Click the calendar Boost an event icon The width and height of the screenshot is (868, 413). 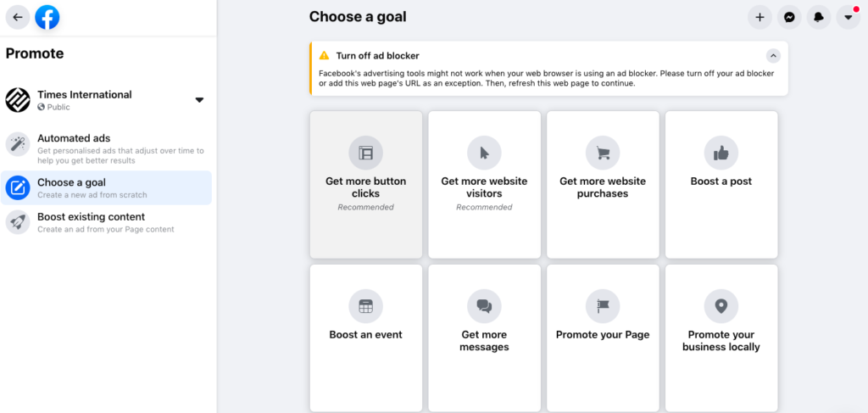tap(366, 306)
